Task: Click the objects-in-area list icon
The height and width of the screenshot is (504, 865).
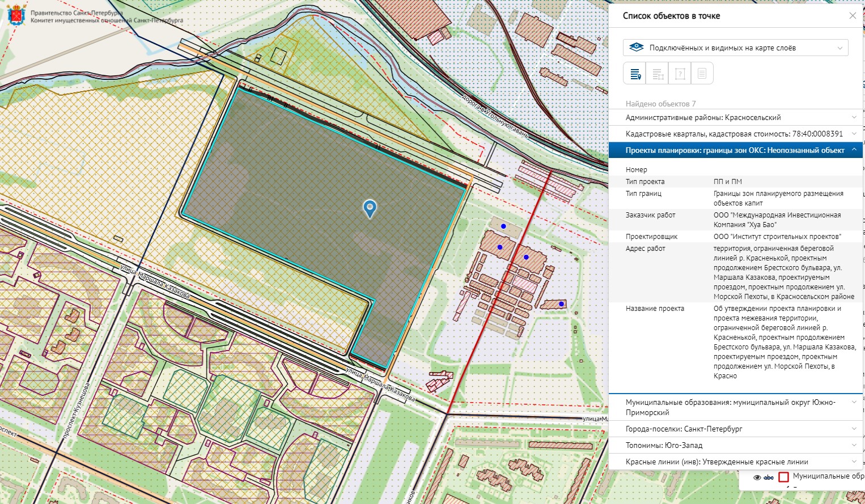Action: (658, 74)
